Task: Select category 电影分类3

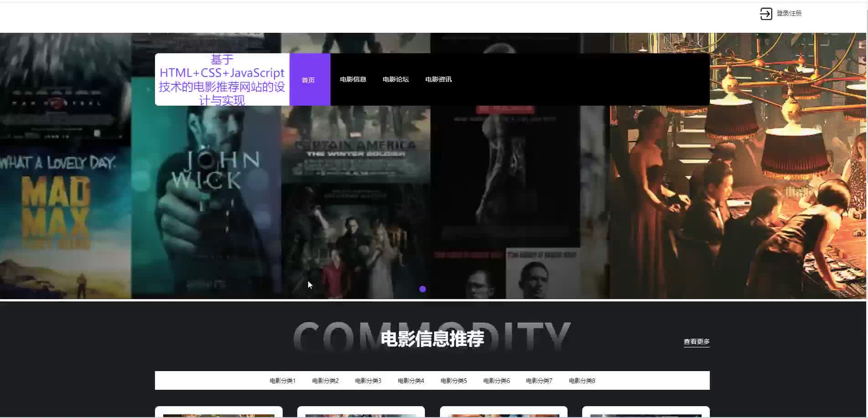Action: coord(368,381)
